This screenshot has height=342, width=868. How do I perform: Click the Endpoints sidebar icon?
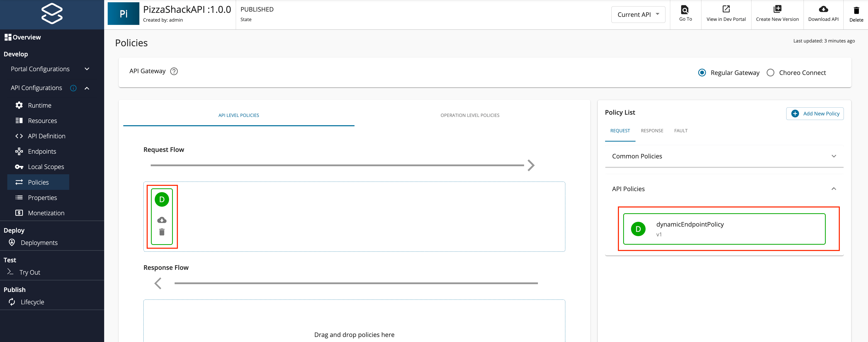(x=19, y=151)
